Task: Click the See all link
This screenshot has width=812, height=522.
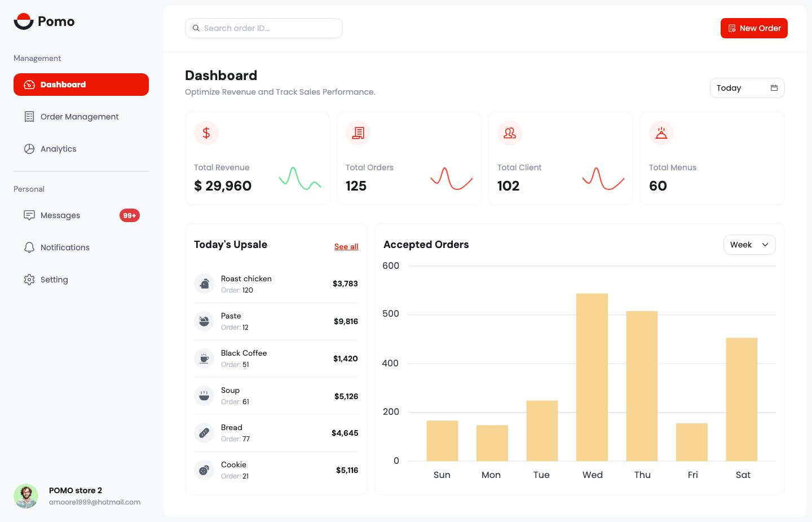Action: pyautogui.click(x=346, y=246)
